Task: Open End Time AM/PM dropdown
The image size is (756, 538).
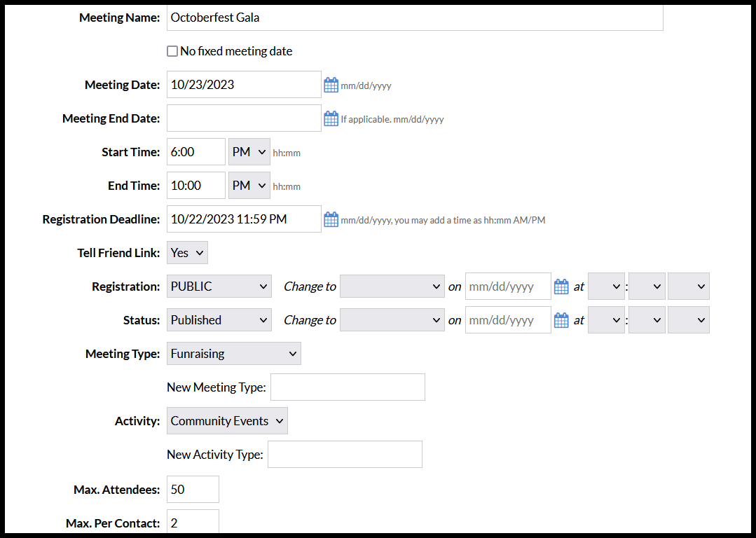Action: [249, 186]
